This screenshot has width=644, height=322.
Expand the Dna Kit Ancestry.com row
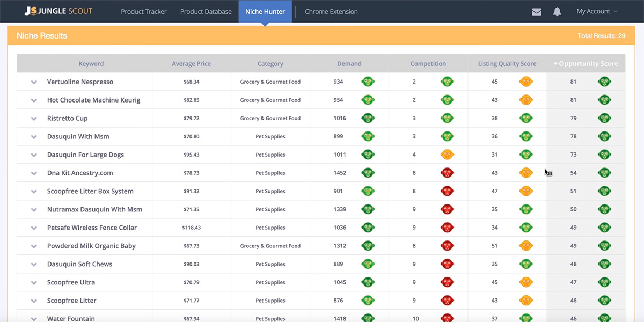tap(34, 173)
